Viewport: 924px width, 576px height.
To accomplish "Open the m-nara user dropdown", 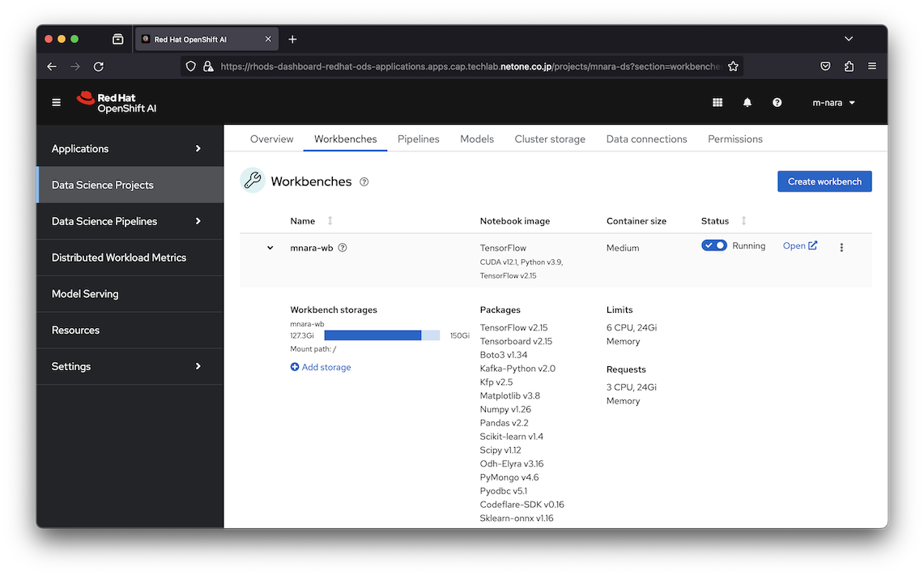I will [x=833, y=103].
